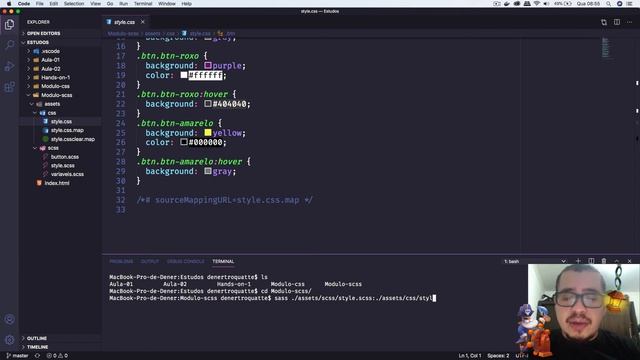
Task: Collapse the Modulo-scss folder
Action: tap(56, 95)
